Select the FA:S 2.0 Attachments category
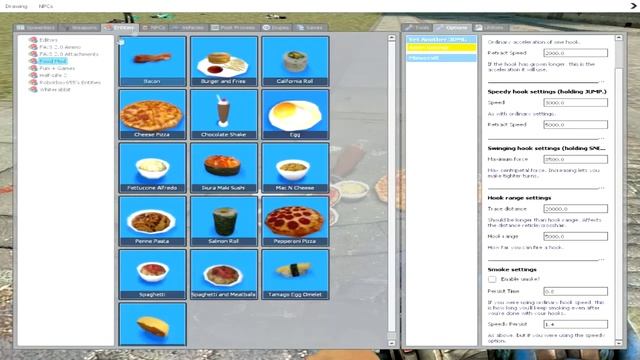 (69, 54)
